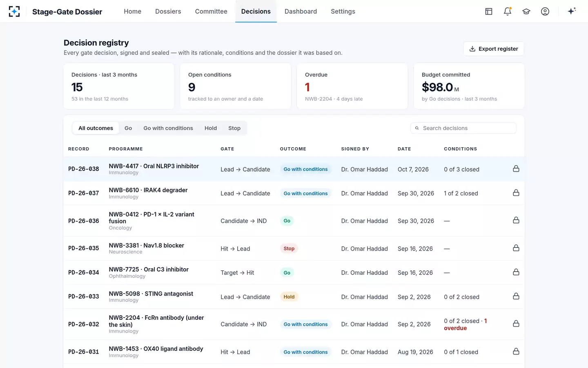The height and width of the screenshot is (368, 588).
Task: Click the Hold badge on NWB-5098 row
Action: tap(289, 297)
